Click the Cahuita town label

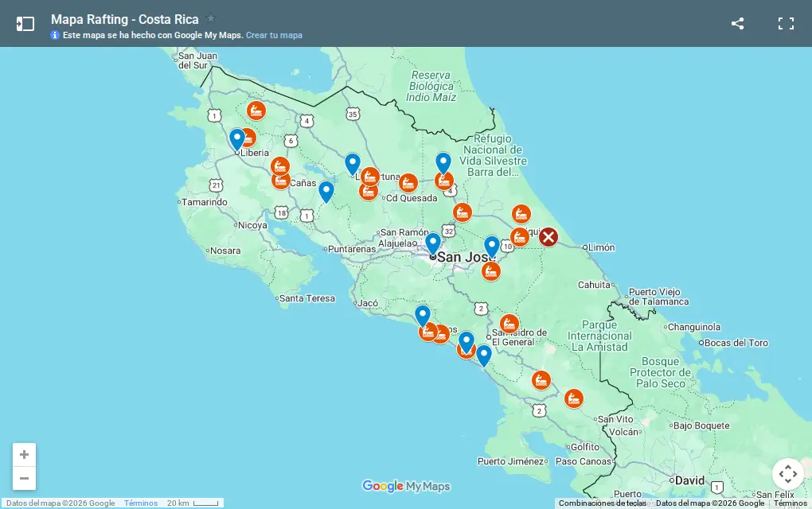(594, 285)
